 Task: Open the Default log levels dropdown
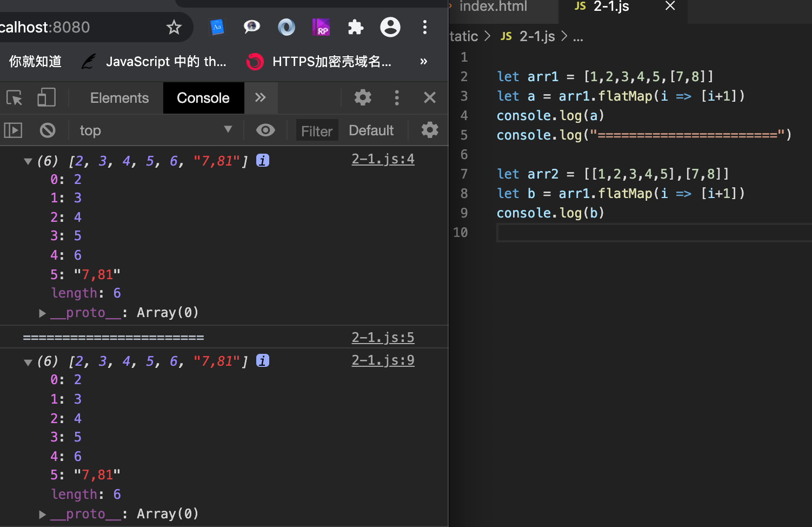(371, 130)
